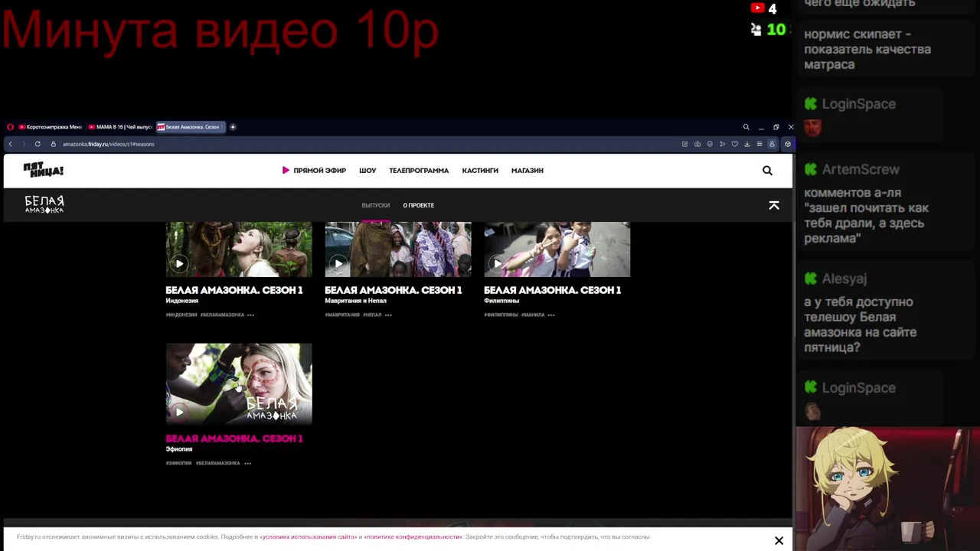Open the Филиппины episode thumbnail
Screen dimensions: 980x551
pyautogui.click(x=557, y=249)
